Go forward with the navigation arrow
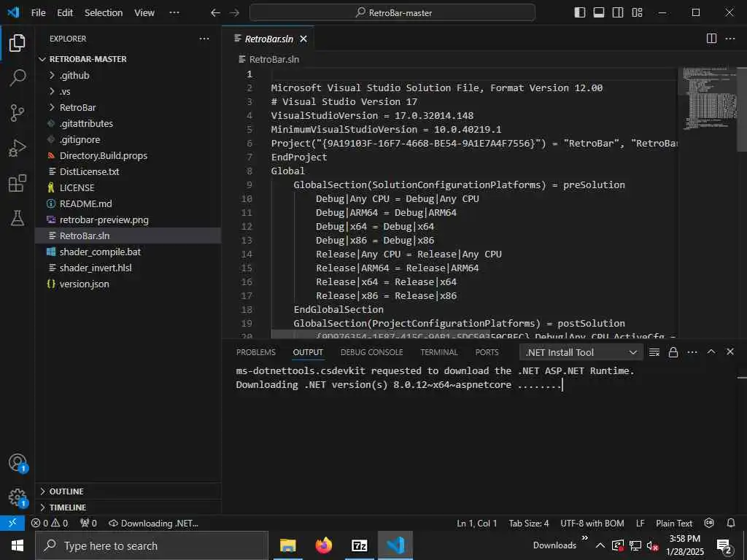 click(234, 13)
